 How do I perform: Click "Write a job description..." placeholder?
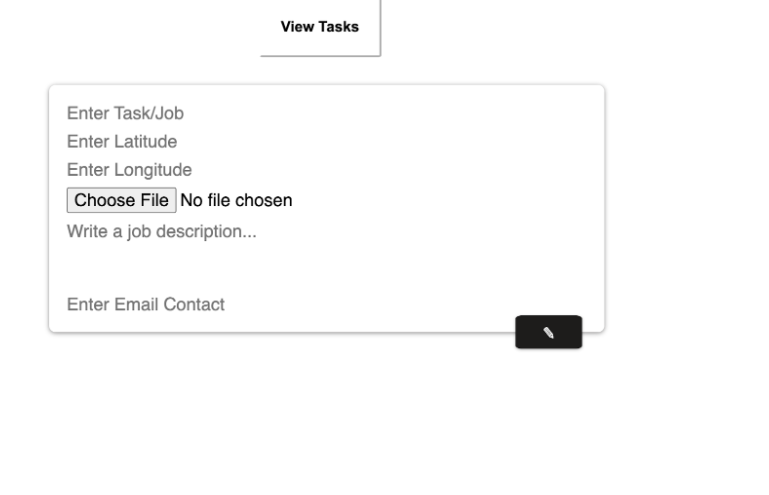click(162, 232)
